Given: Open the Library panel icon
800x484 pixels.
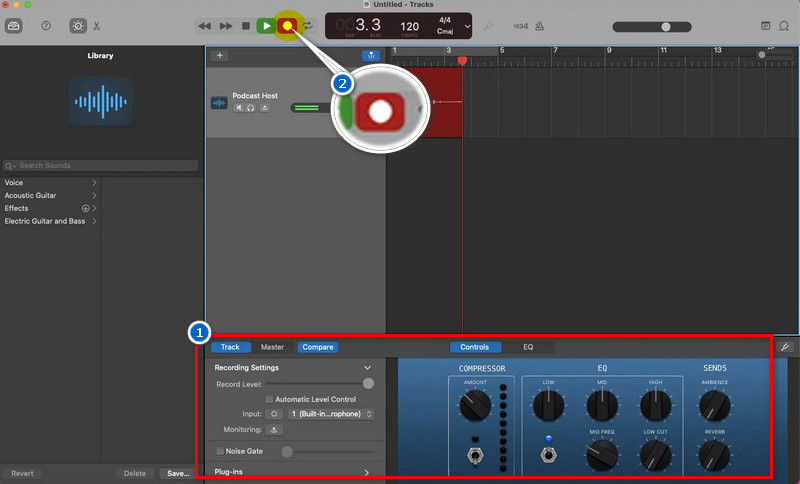Looking at the screenshot, I should [x=14, y=26].
